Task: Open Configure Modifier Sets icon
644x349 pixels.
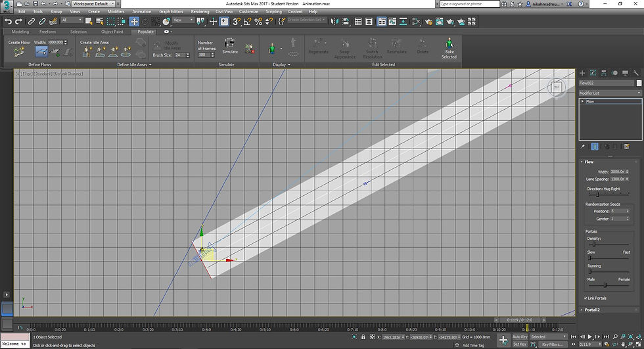Action: point(627,147)
